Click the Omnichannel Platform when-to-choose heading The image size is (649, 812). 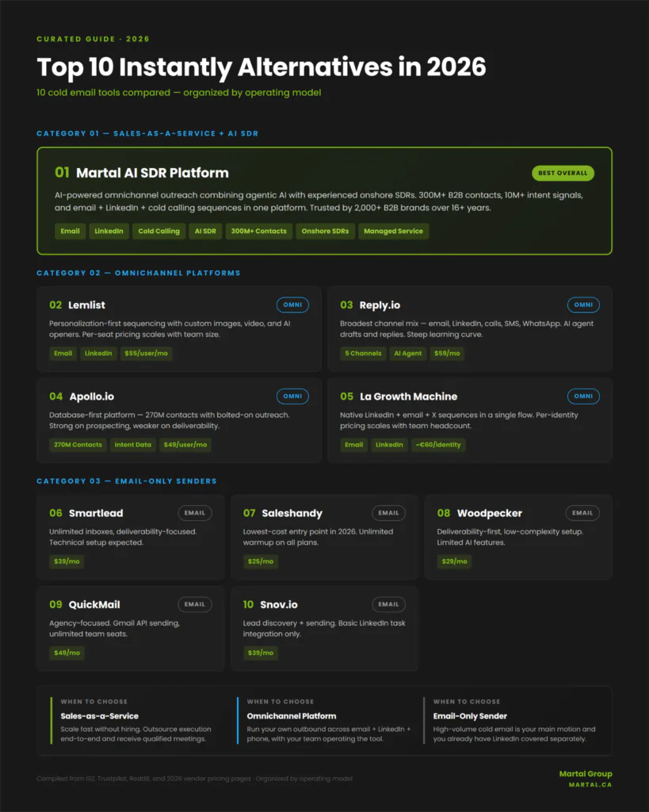[292, 716]
